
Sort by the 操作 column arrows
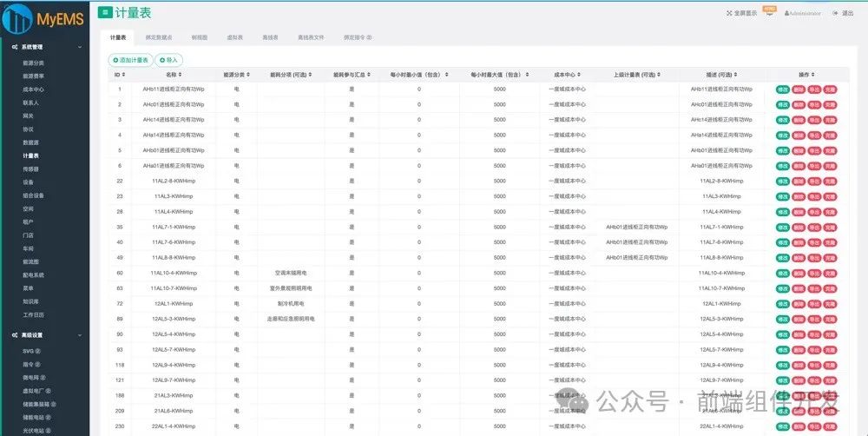pyautogui.click(x=812, y=74)
